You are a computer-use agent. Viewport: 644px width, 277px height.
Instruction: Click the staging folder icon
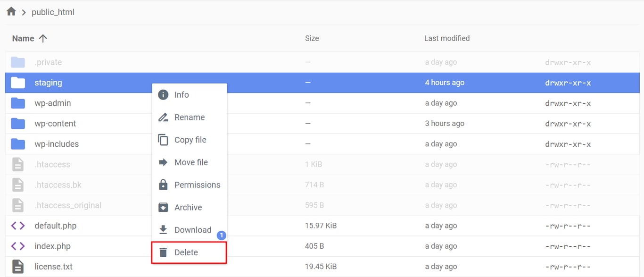(17, 83)
